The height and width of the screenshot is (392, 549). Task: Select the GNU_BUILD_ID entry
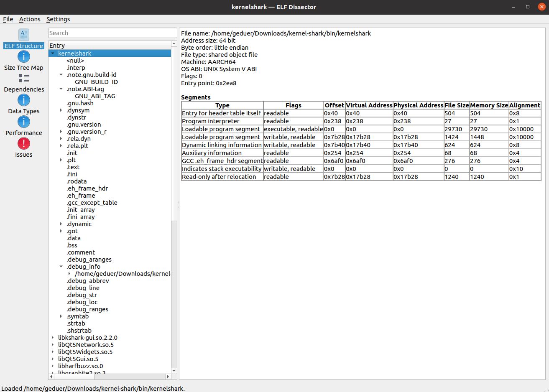coord(96,82)
